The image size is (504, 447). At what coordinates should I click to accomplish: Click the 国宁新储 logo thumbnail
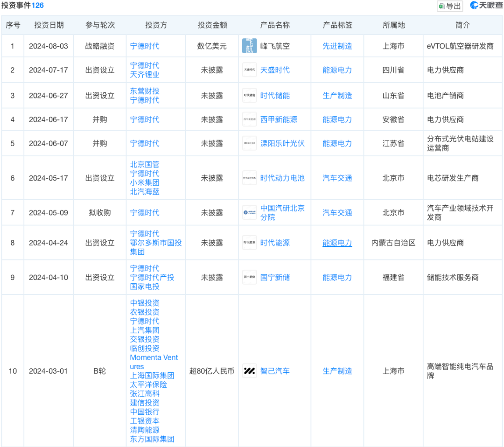249,278
